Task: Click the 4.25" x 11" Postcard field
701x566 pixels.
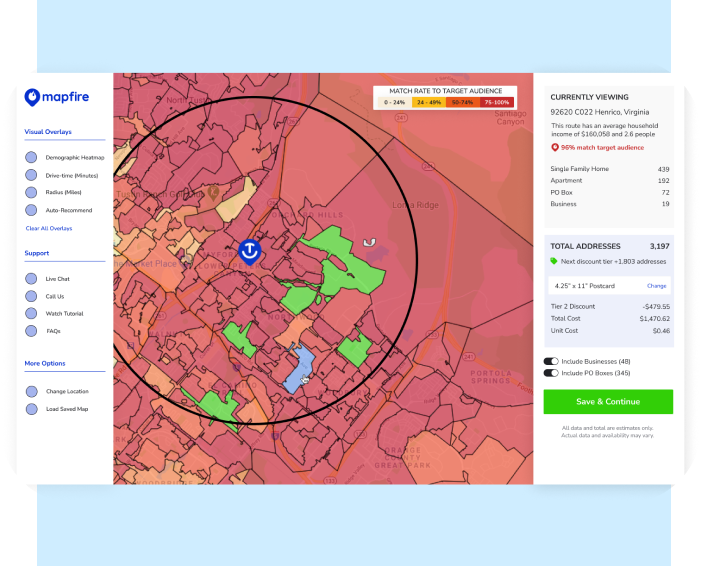Action: point(609,286)
